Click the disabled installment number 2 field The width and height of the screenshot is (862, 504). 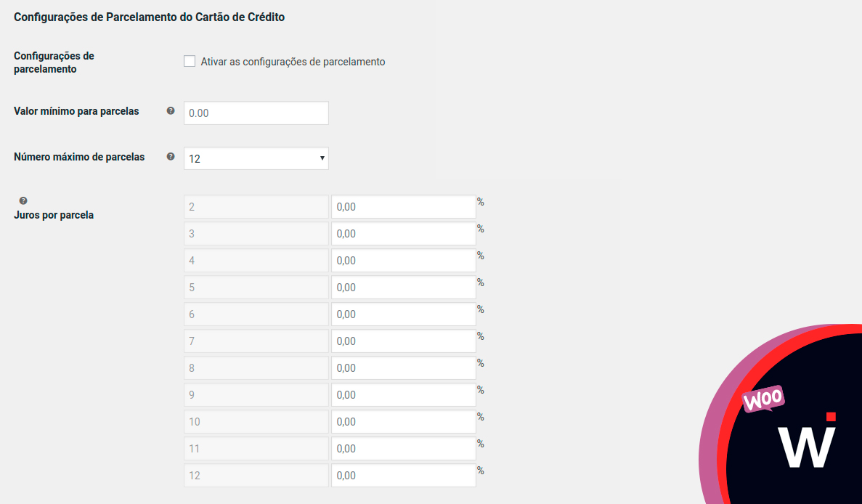(256, 207)
